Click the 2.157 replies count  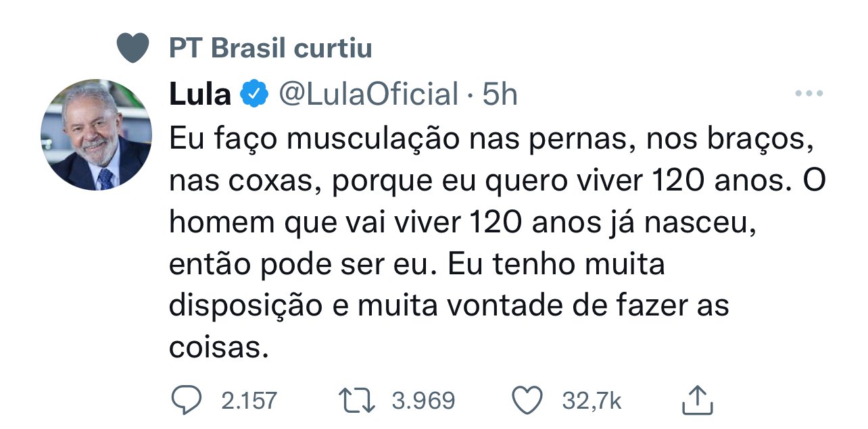pyautogui.click(x=249, y=401)
